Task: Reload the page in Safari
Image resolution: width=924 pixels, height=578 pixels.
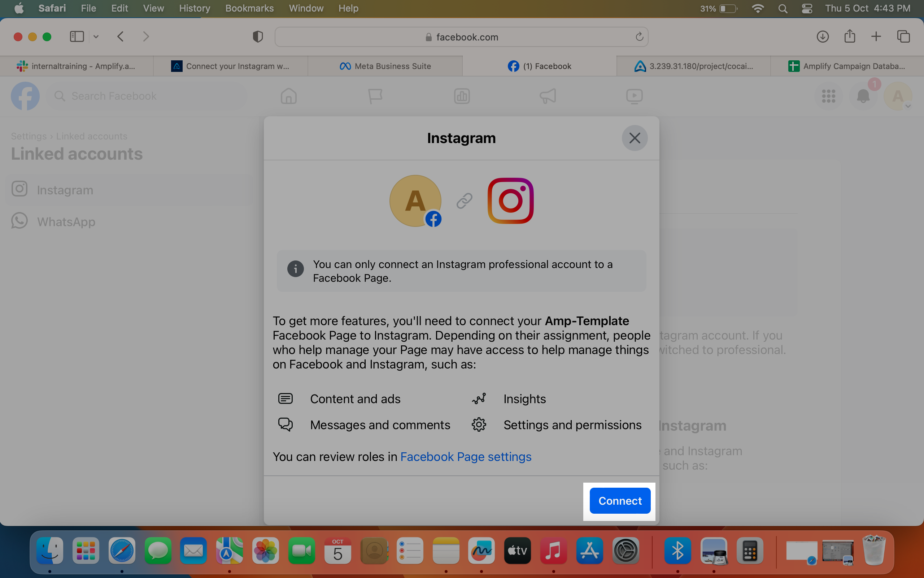Action: pyautogui.click(x=639, y=37)
